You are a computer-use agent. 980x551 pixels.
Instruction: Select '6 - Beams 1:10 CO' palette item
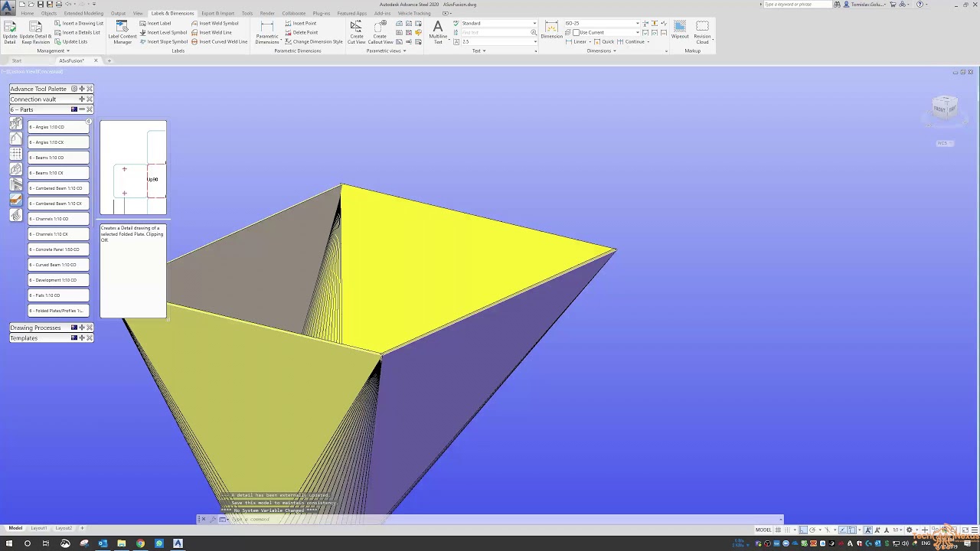58,158
